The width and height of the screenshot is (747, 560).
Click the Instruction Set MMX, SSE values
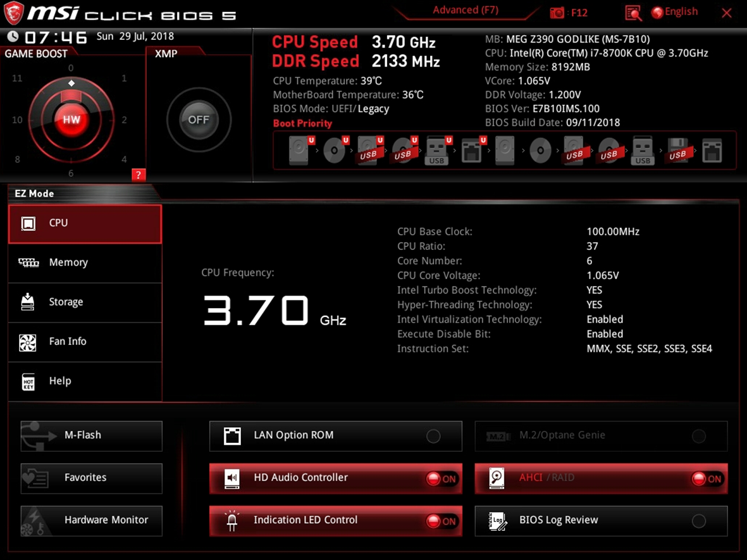click(650, 349)
